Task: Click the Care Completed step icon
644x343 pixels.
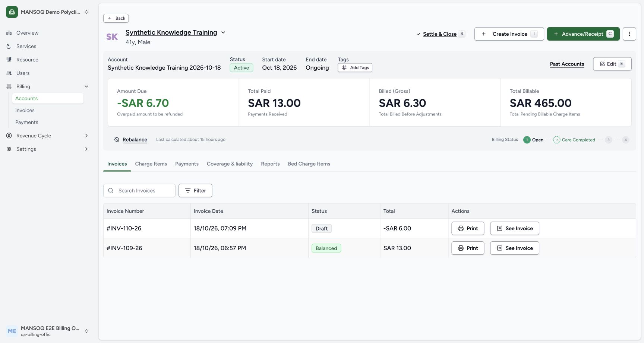Action: coord(556,140)
